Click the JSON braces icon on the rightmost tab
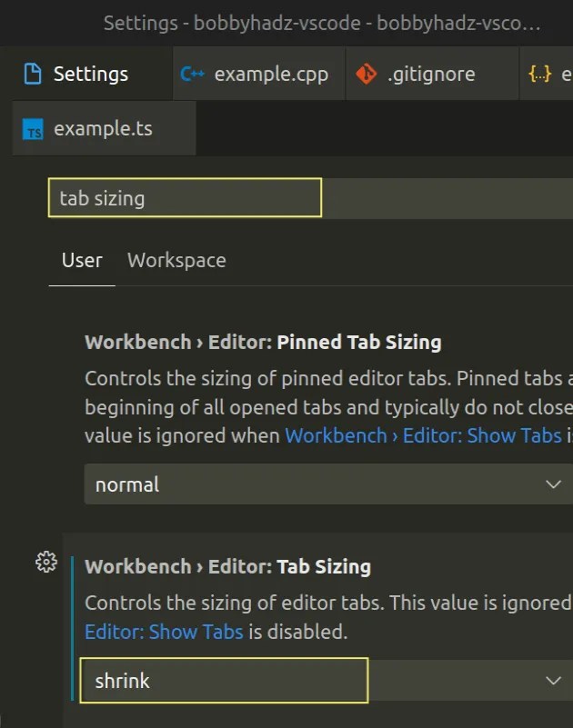This screenshot has width=573, height=728. tap(538, 75)
